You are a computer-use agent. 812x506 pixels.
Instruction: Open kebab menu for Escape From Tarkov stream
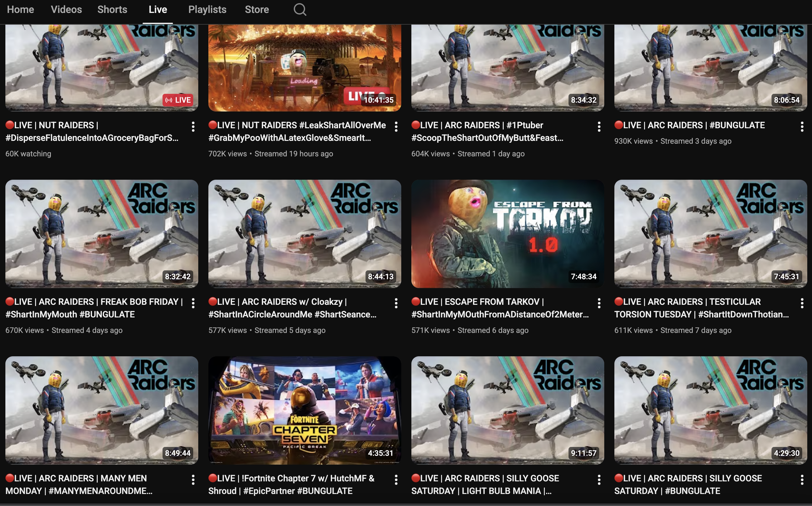click(599, 303)
